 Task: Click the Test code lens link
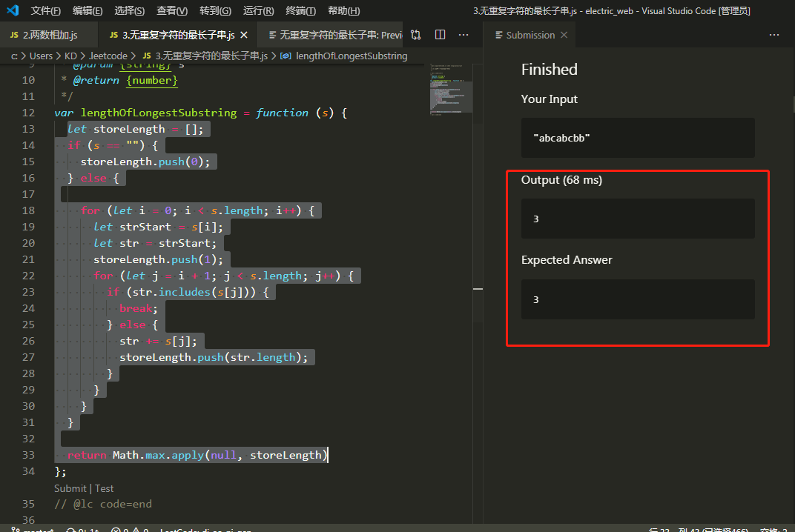tap(105, 488)
